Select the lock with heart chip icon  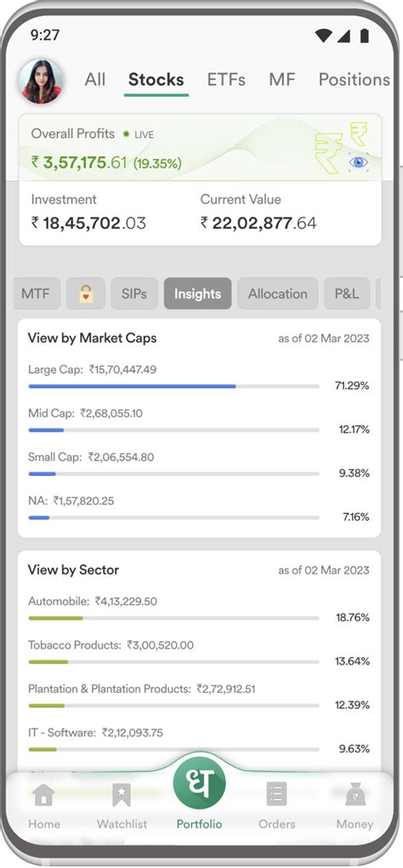point(86,293)
